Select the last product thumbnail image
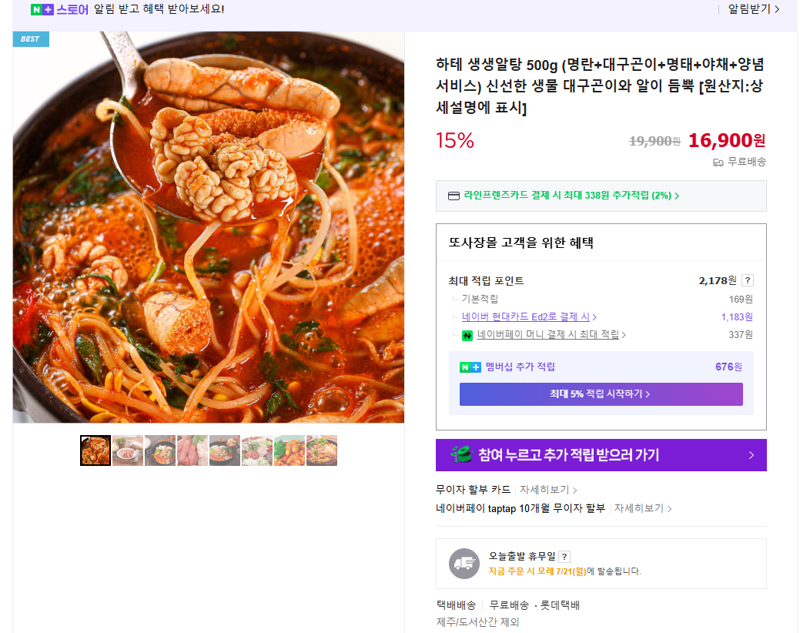This screenshot has width=800, height=633. coord(322,450)
